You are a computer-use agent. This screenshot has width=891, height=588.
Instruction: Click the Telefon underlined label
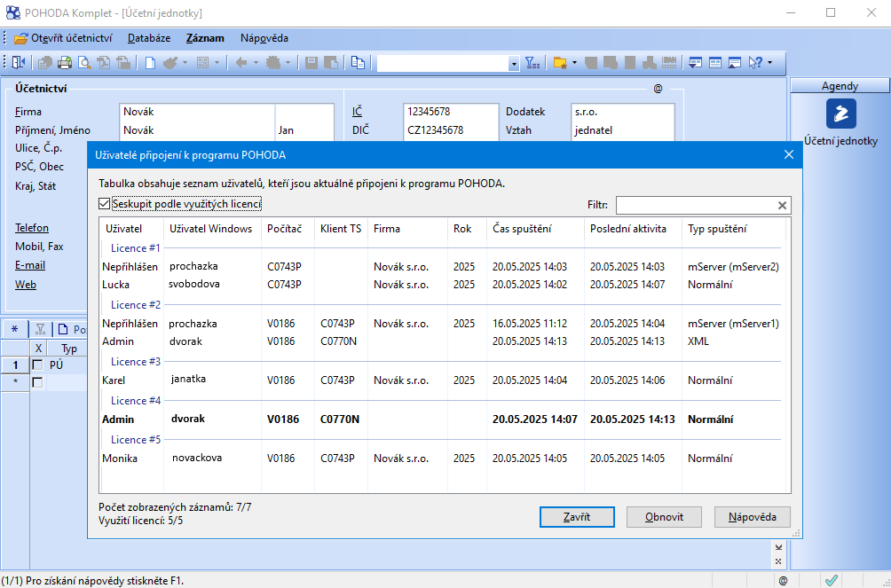pyautogui.click(x=32, y=228)
